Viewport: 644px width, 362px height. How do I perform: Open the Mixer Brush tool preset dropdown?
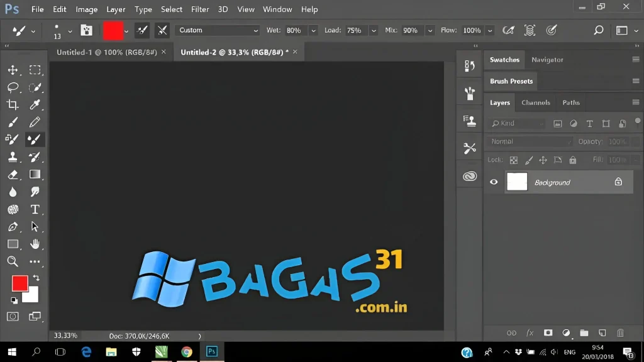pos(33,31)
